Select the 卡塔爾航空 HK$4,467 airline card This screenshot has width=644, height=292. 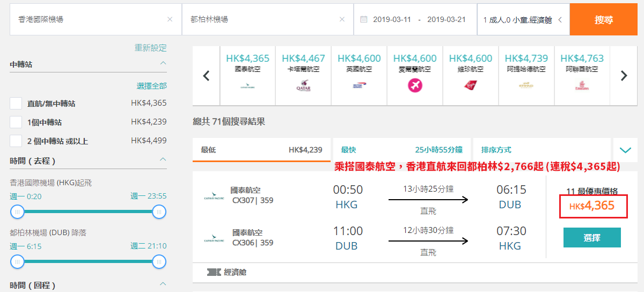(x=304, y=76)
